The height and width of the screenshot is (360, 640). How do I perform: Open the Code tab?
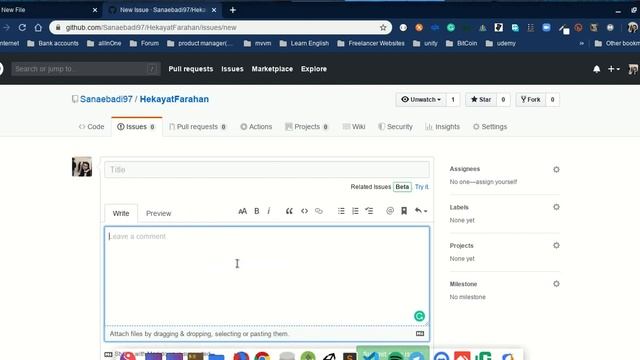[91, 127]
